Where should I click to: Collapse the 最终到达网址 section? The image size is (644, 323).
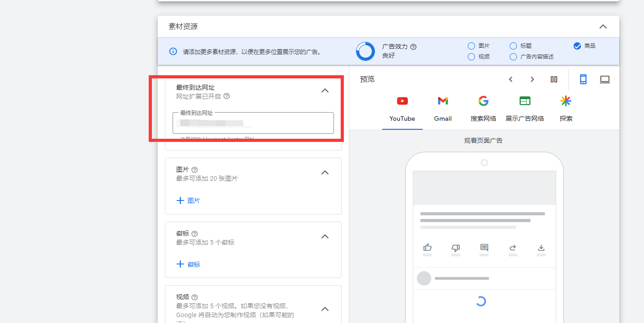[325, 91]
